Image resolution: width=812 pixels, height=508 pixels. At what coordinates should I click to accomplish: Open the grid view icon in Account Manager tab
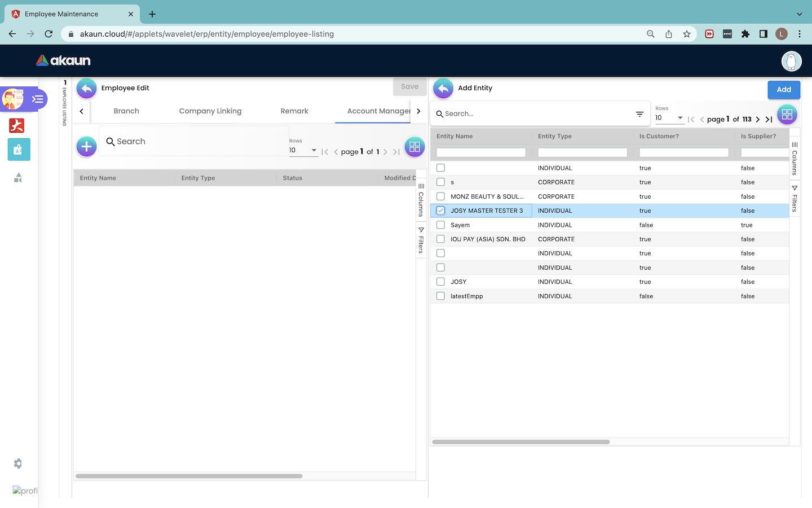(x=414, y=147)
